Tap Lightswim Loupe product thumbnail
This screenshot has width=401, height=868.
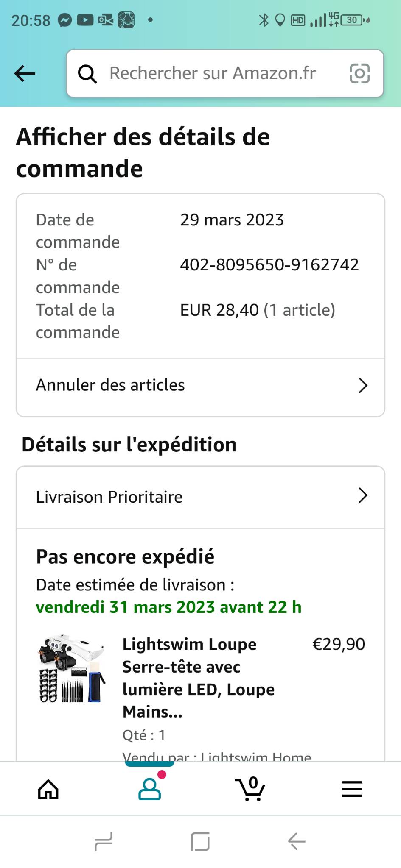[x=71, y=669]
